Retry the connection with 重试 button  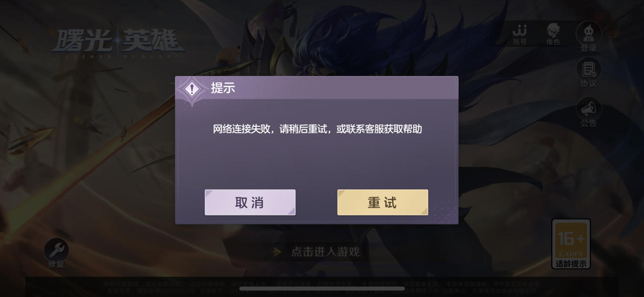(x=382, y=203)
